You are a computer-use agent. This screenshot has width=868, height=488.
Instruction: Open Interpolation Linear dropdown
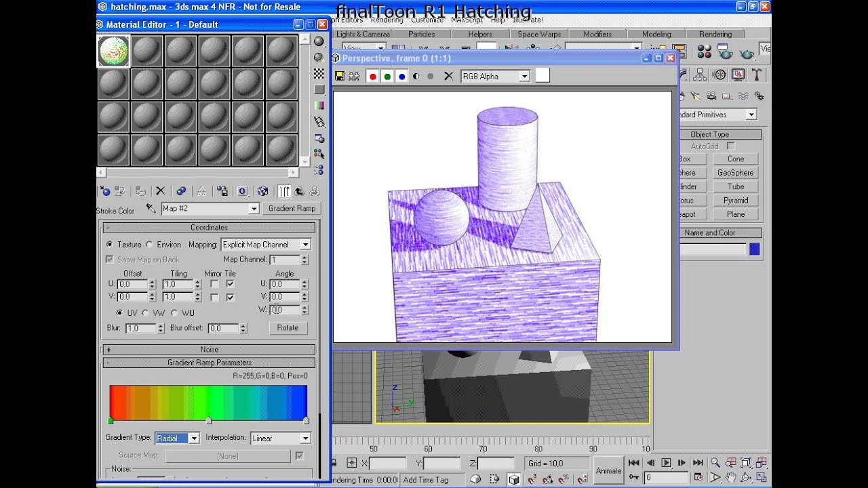tap(305, 439)
